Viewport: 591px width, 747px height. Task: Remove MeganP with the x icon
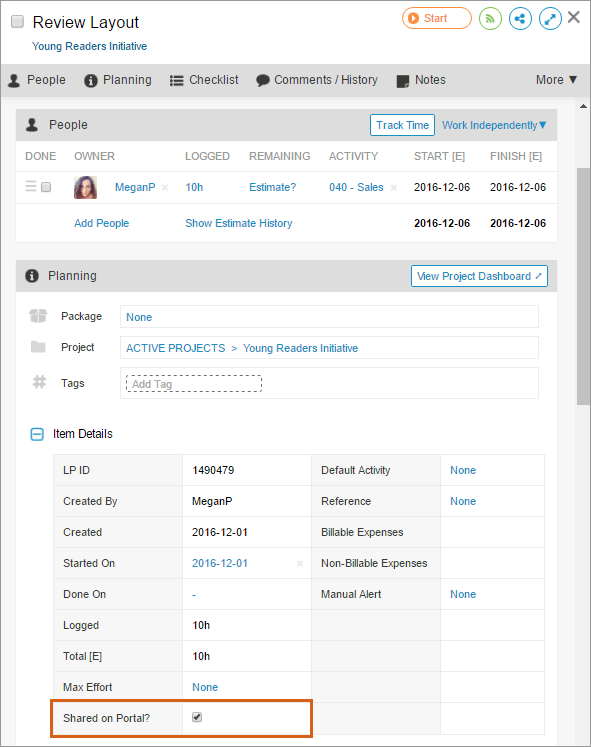click(165, 188)
